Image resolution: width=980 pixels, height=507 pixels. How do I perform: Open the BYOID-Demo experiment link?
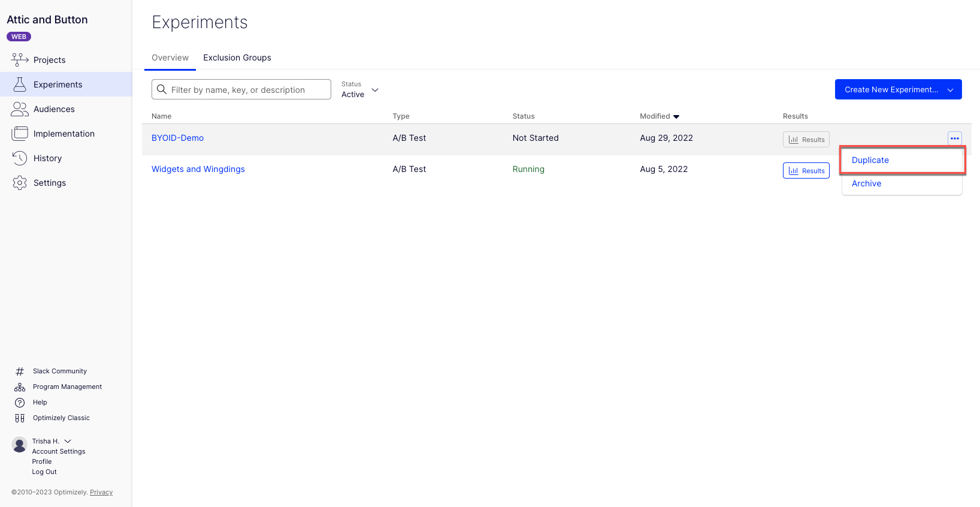(177, 138)
